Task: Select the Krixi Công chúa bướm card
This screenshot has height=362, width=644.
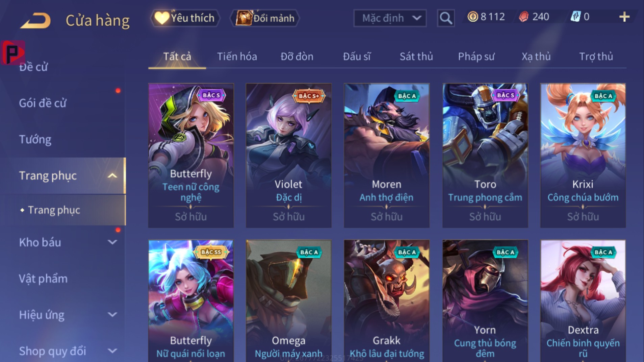Action: pyautogui.click(x=583, y=155)
